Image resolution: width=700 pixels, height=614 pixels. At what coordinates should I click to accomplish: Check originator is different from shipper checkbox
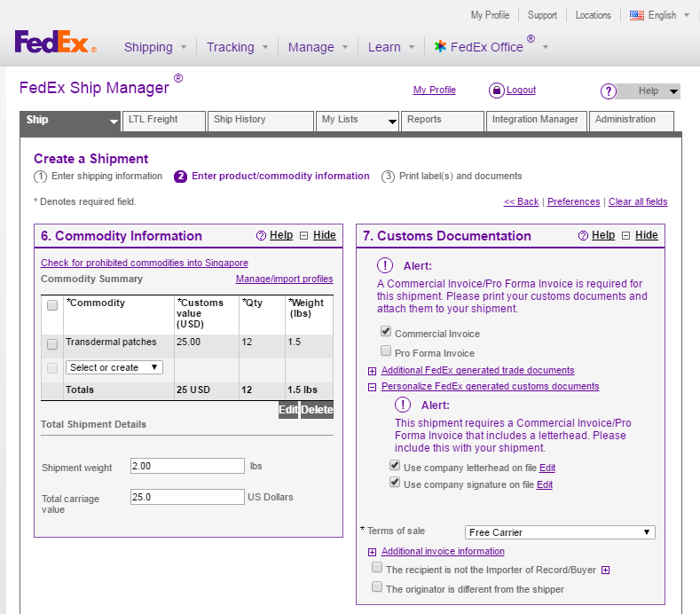(377, 586)
